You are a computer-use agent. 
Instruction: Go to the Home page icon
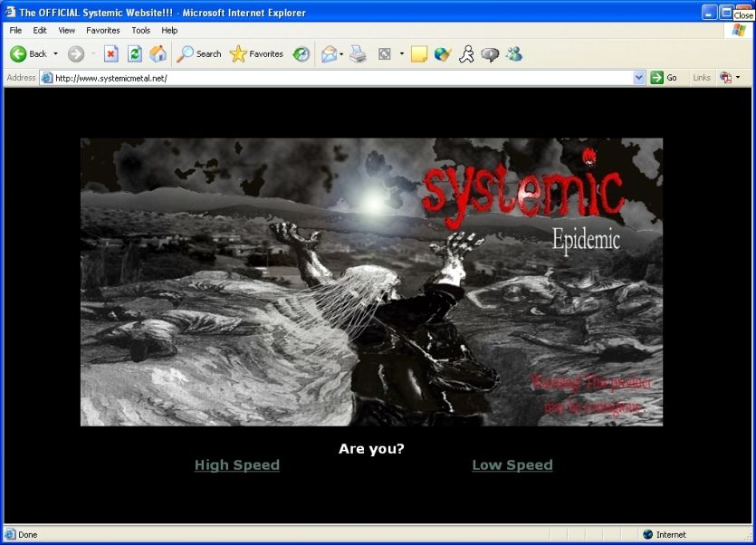(x=158, y=54)
